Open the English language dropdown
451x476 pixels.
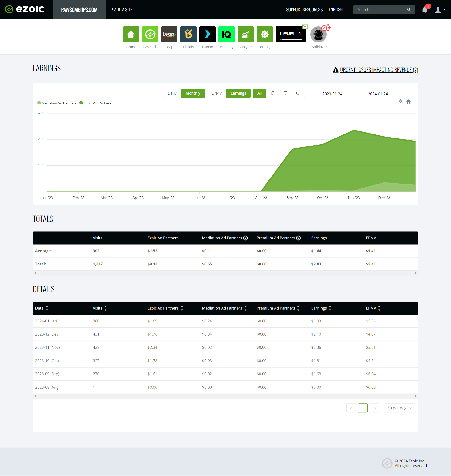(x=338, y=10)
